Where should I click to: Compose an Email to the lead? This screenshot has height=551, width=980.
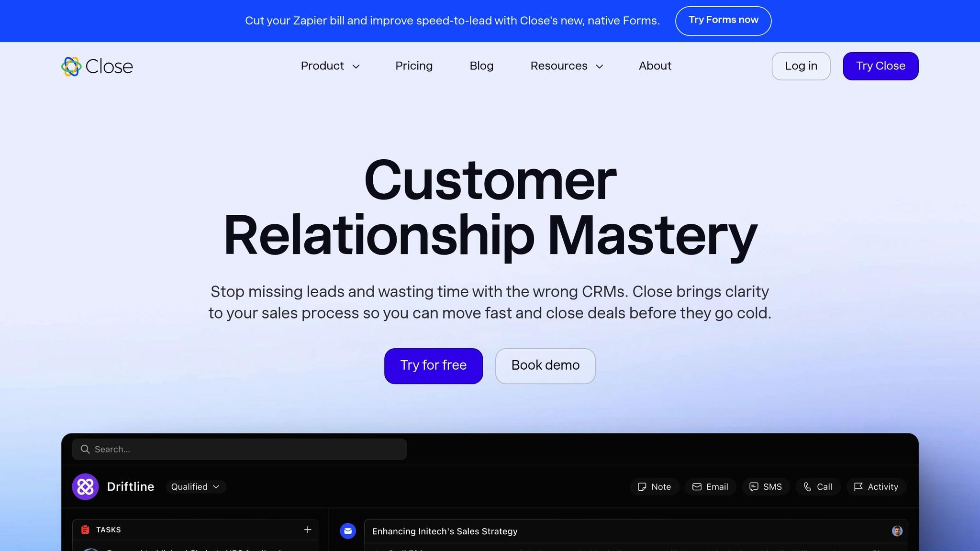coord(710,487)
